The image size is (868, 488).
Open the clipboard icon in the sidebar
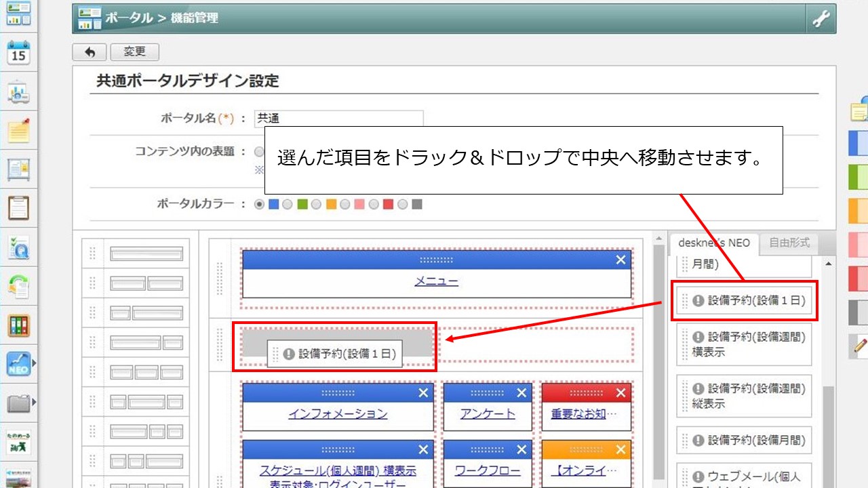[18, 208]
